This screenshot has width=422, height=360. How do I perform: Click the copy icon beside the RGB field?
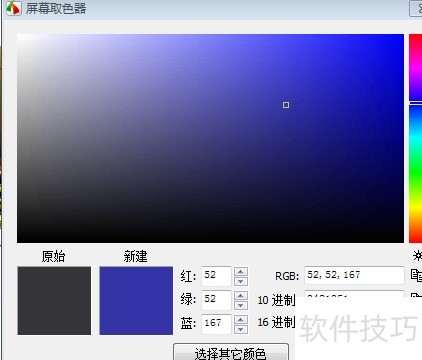(x=416, y=276)
